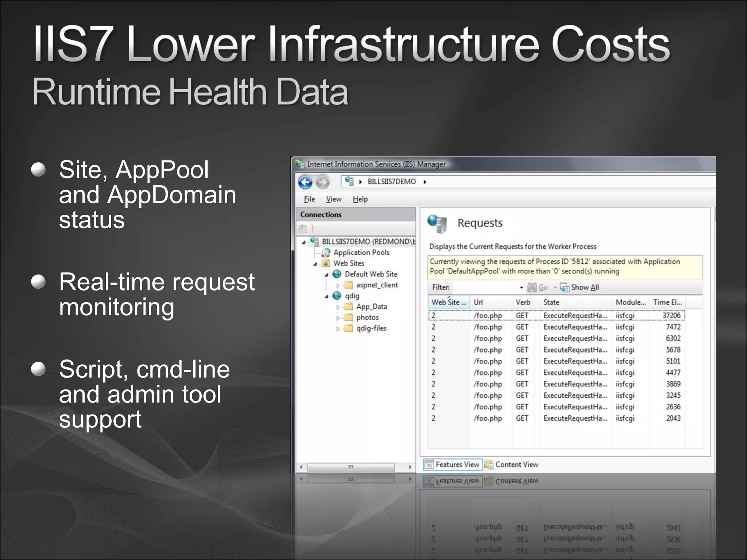Click the BILLSIIS7DEMO server node icon
Screen dimensions: 747x560
coord(314,241)
